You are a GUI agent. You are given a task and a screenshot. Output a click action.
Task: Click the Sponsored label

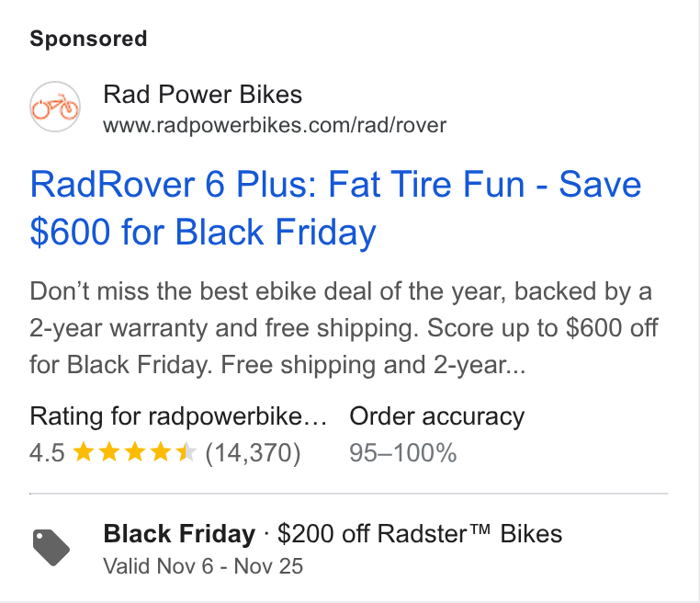[x=88, y=39]
